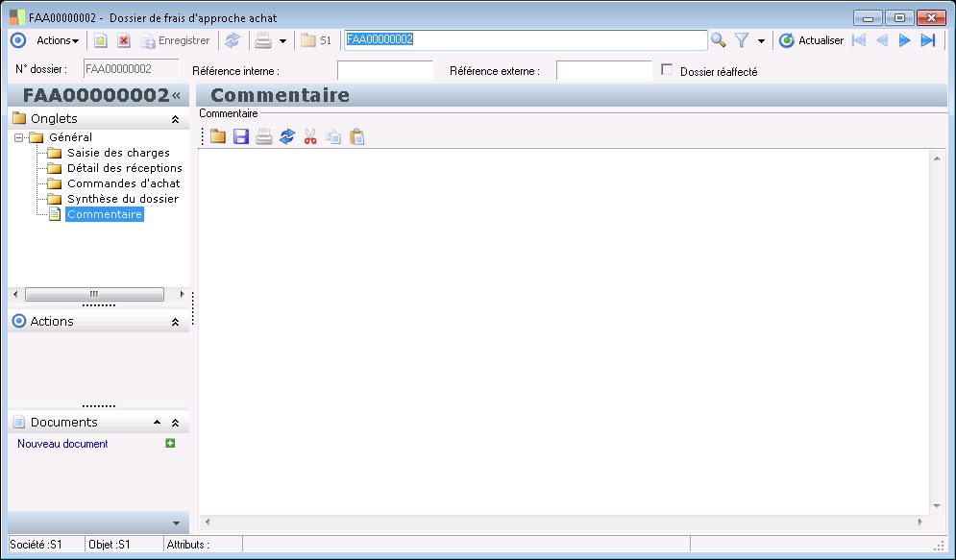Open the printer dropdown arrow

coord(282,41)
